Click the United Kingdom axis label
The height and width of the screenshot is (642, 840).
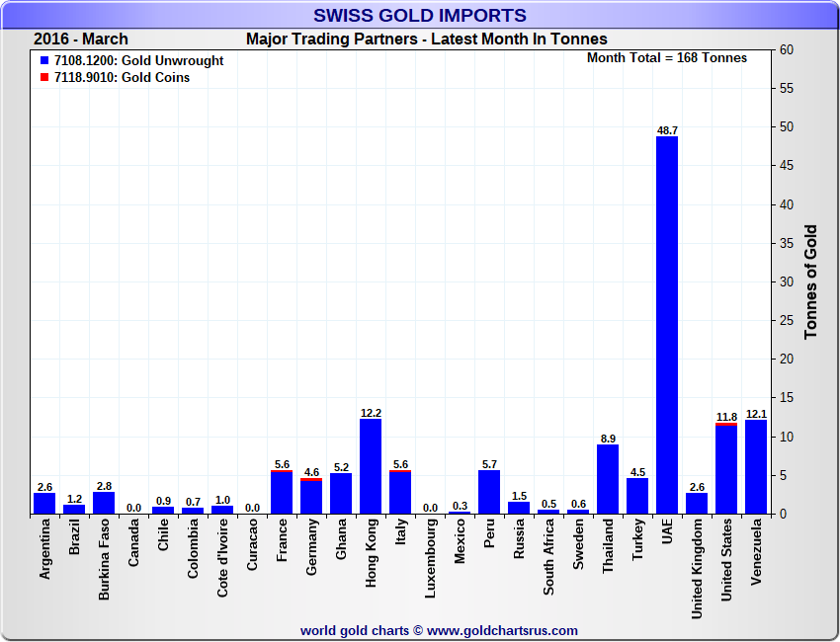[697, 570]
